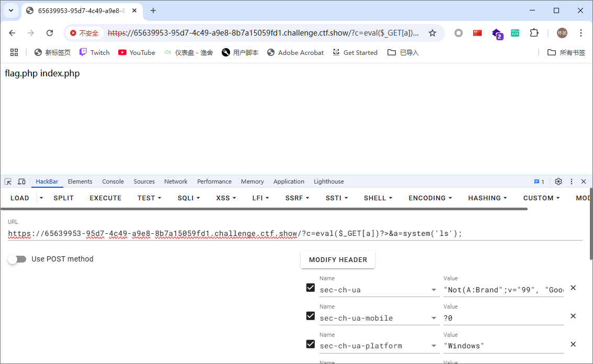Viewport: 593px width, 364px height.
Task: Uncheck the sec-ch-ua header checkbox
Action: (x=311, y=288)
